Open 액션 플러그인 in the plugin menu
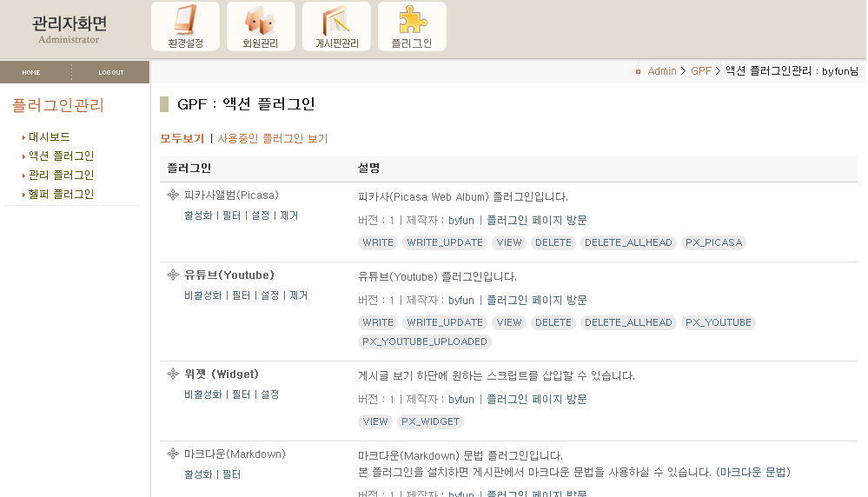 tap(62, 156)
